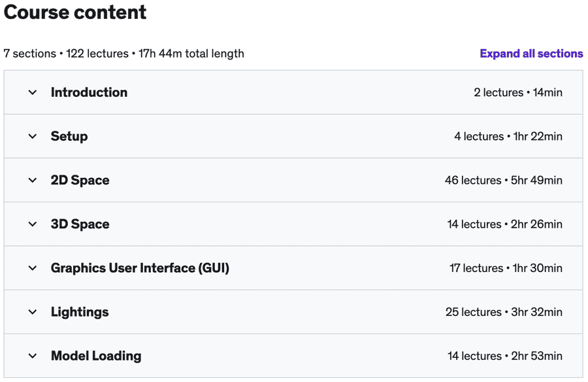Expand the Introduction section chevron
588x382 pixels.
(x=33, y=92)
